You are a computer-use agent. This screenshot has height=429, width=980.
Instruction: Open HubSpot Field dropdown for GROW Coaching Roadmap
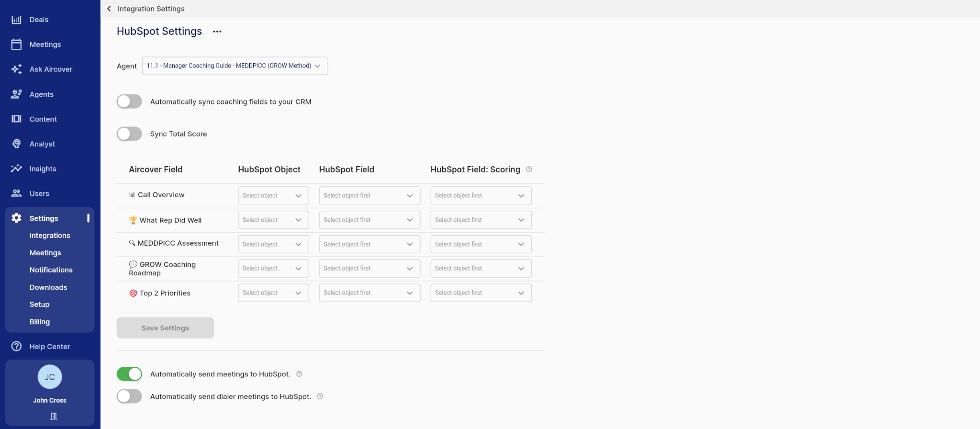pos(369,268)
